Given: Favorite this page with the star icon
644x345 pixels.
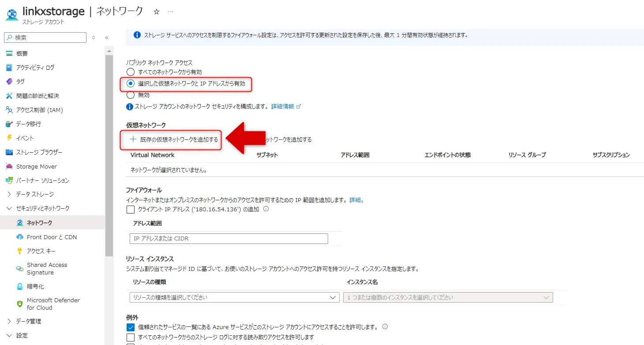Looking at the screenshot, I should click(x=157, y=12).
